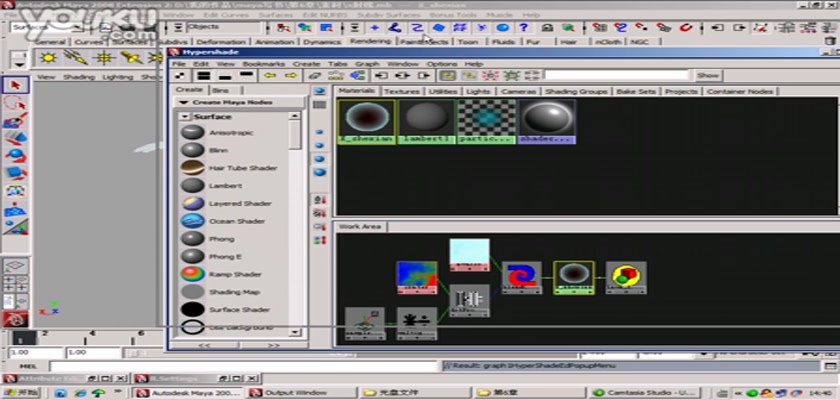This screenshot has height=400, width=840.
Task: Collapse the Surface section expander
Action: tap(185, 116)
